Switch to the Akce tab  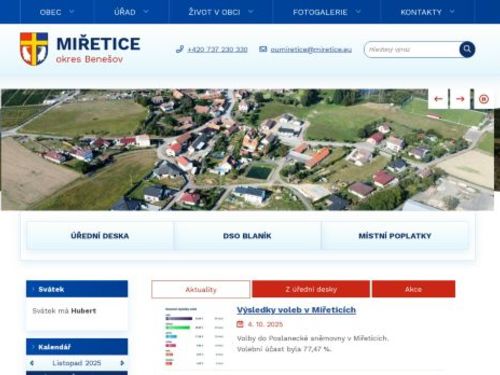(413, 289)
